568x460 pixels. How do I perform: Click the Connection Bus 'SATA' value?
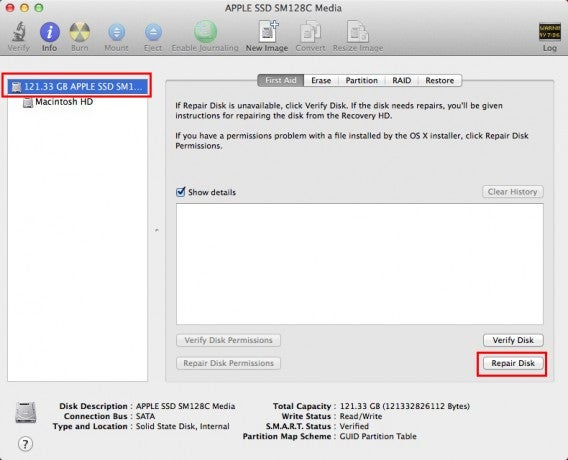[145, 416]
